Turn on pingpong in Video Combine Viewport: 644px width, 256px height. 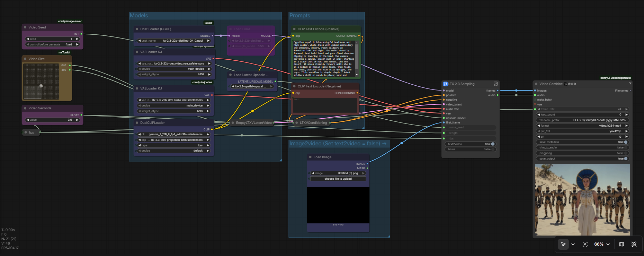click(x=625, y=153)
